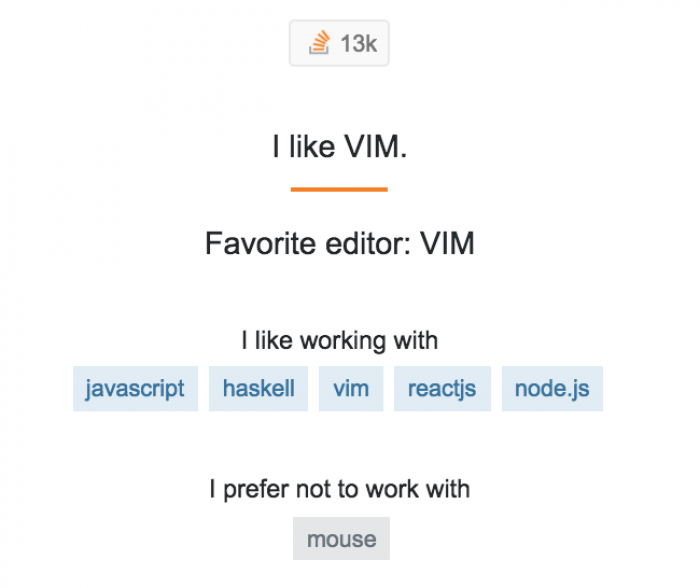700x588 pixels.
Task: Click "VIM" after "Favorite editor:"
Action: point(447,243)
